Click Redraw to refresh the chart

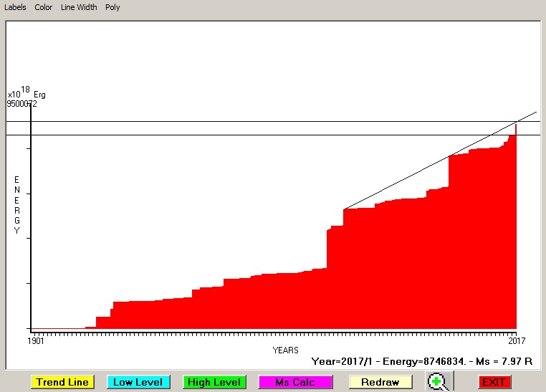click(380, 382)
